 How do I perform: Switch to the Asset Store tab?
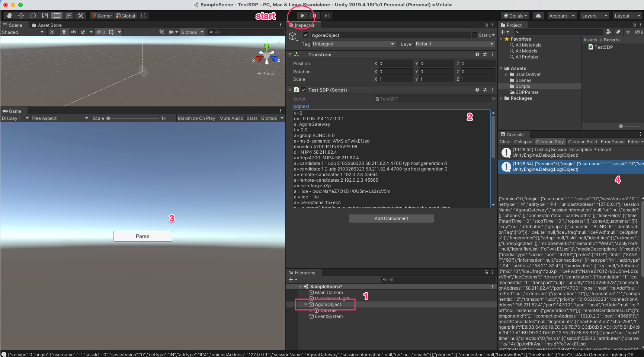[47, 25]
